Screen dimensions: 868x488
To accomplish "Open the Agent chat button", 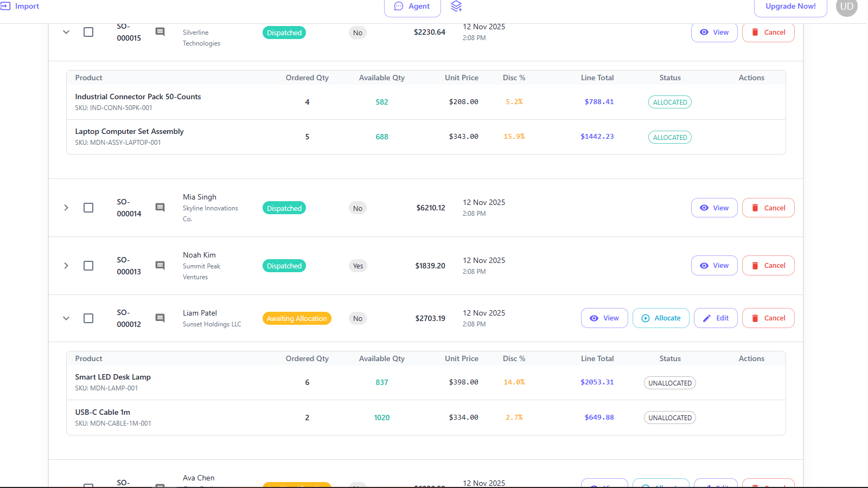I will 412,7.
